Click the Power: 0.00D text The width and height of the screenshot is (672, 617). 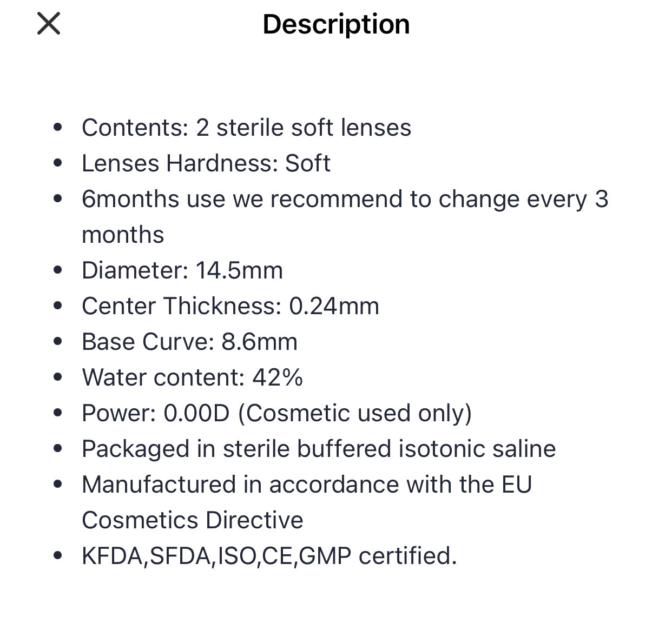tap(156, 413)
